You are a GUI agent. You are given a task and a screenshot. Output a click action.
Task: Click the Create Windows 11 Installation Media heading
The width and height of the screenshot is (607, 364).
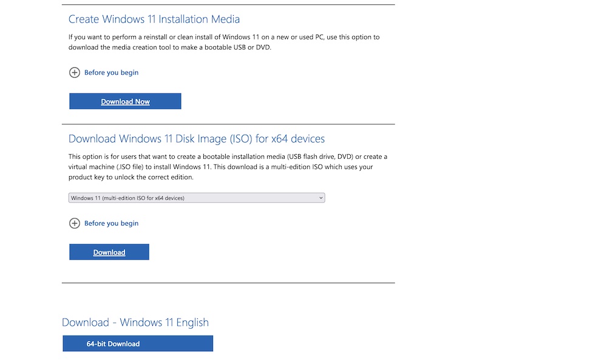154,19
